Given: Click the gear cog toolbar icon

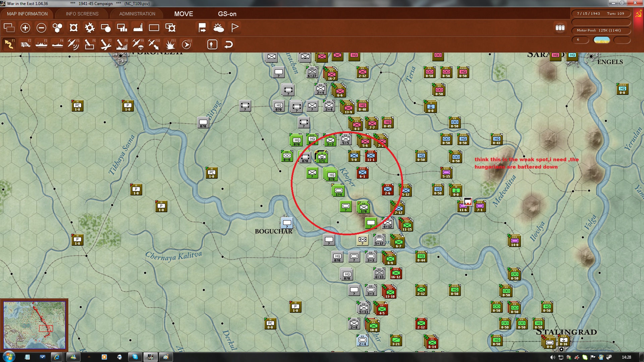Looking at the screenshot, I should pos(90,27).
